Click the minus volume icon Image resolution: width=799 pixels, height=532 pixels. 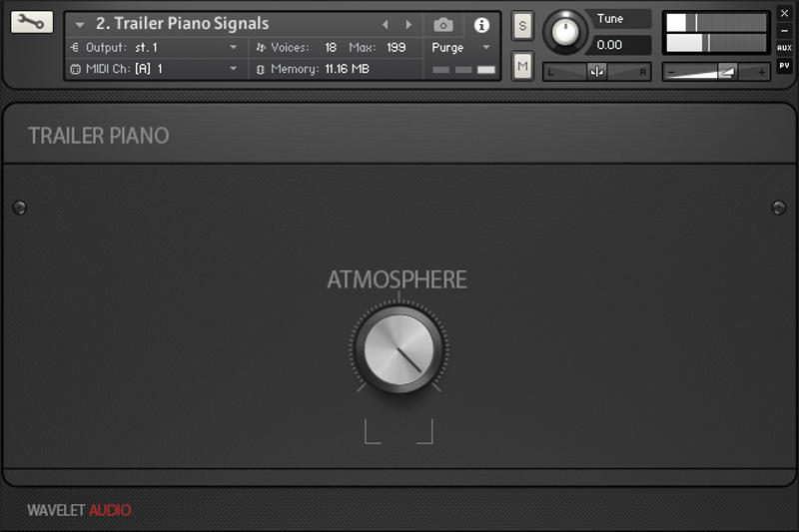tap(672, 72)
